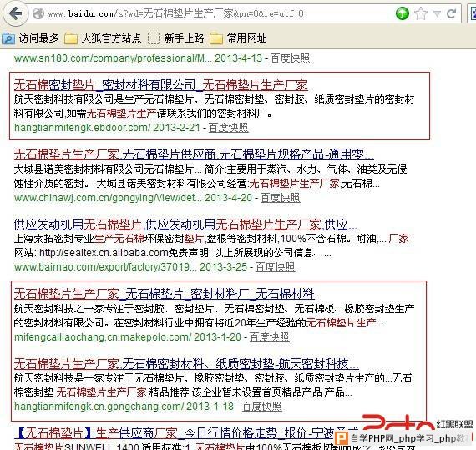The image size is (476, 450).
Task: Bookmark this page with the star icon
Action: 420,13
